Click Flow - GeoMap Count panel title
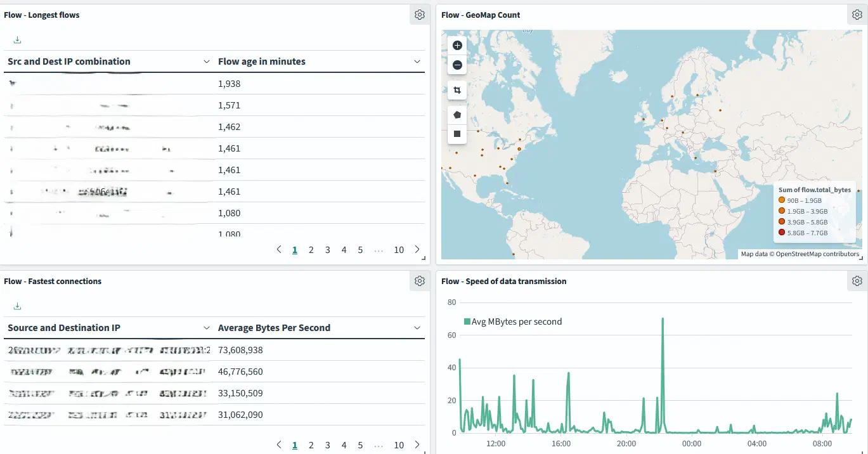This screenshot has height=454, width=868. point(481,15)
